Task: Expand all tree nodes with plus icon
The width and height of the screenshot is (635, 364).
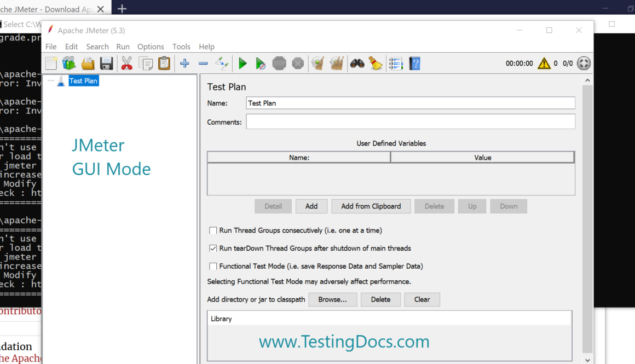Action: pos(184,63)
